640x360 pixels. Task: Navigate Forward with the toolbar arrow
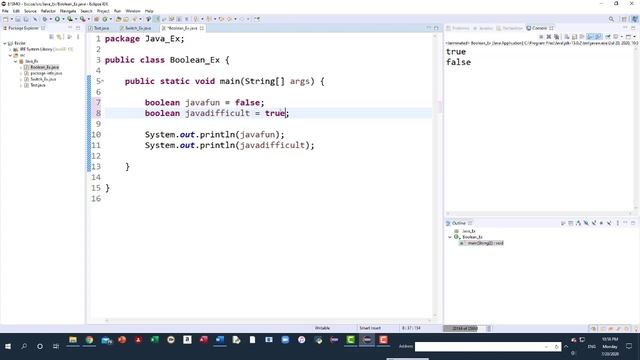[242, 19]
